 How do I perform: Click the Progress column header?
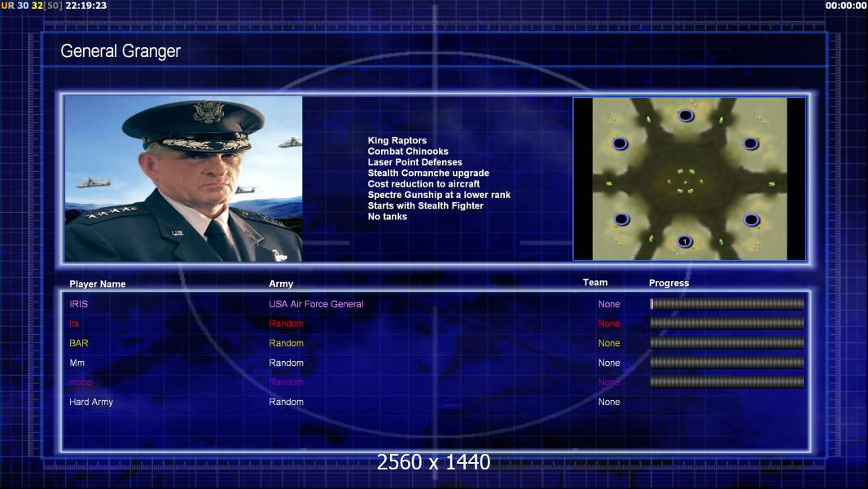pos(669,283)
